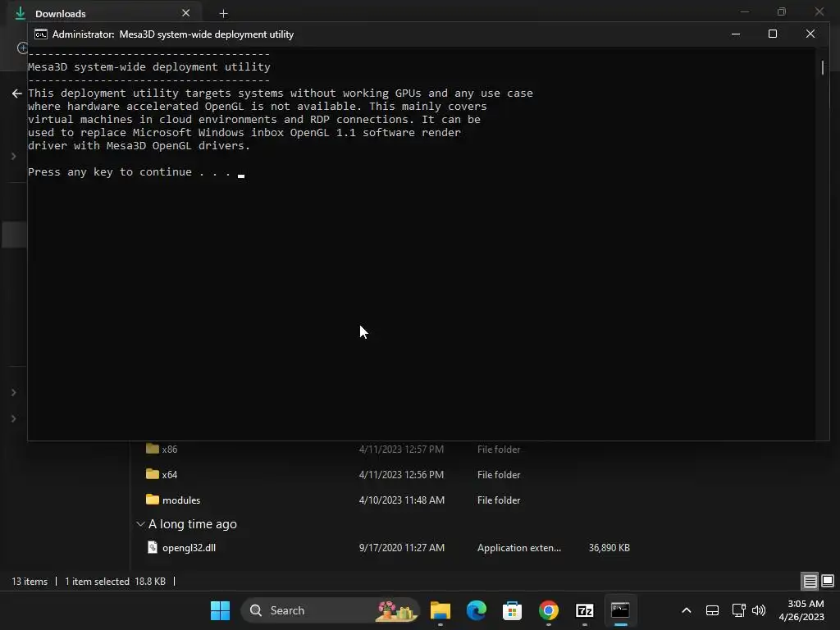This screenshot has height=630, width=840.
Task: Click the 4/11/2023 12:57 PM date cell
Action: pos(401,450)
